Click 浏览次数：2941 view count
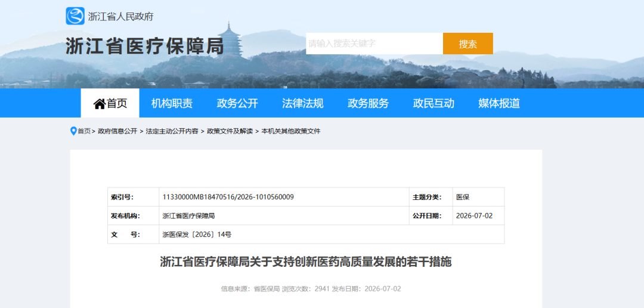This screenshot has width=644, height=308. pyautogui.click(x=306, y=289)
